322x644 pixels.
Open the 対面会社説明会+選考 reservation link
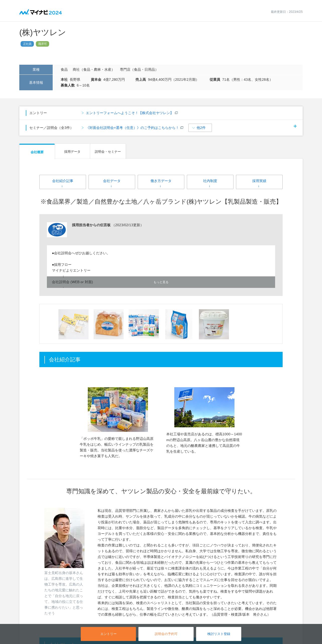pyautogui.click(x=132, y=128)
